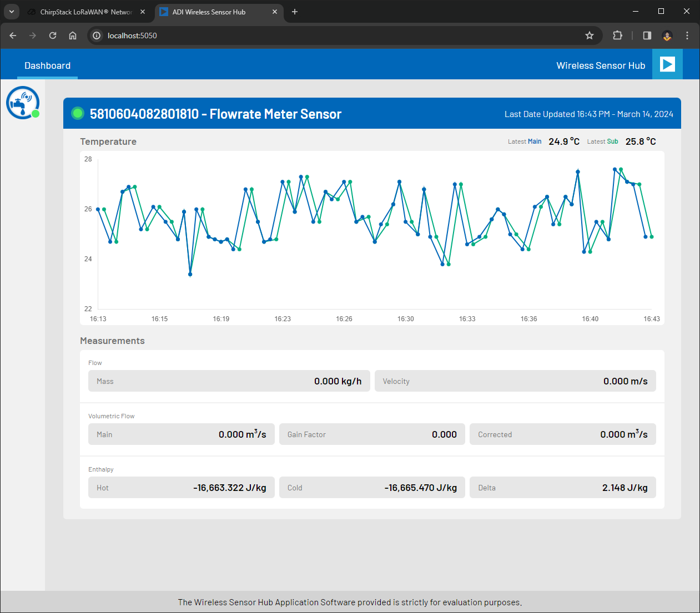This screenshot has width=700, height=613.
Task: Open the Dashboard navigation link
Action: [x=47, y=65]
